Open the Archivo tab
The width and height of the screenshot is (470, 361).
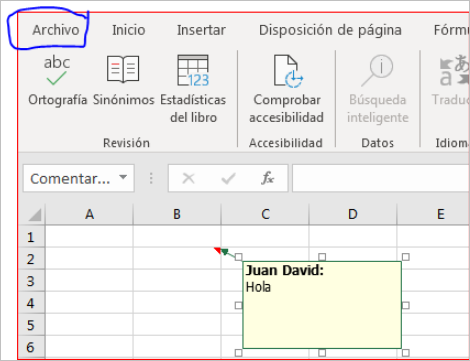pyautogui.click(x=56, y=30)
